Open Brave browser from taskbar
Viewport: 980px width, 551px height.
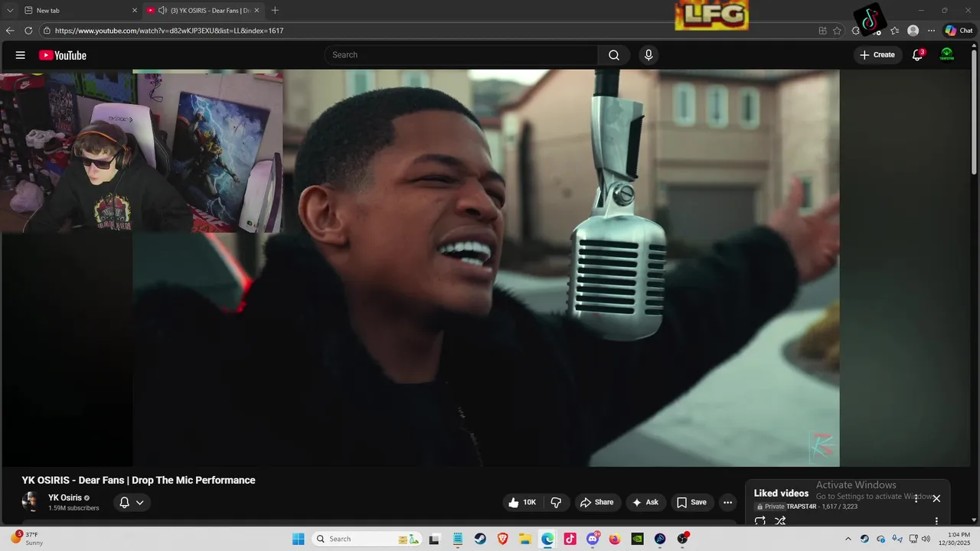pyautogui.click(x=502, y=539)
